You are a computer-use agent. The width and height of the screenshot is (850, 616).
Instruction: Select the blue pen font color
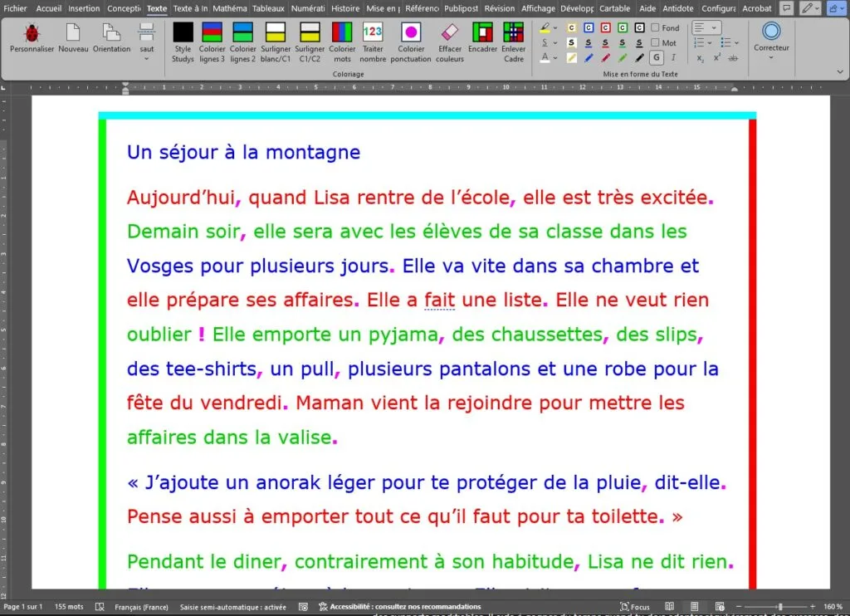[589, 58]
